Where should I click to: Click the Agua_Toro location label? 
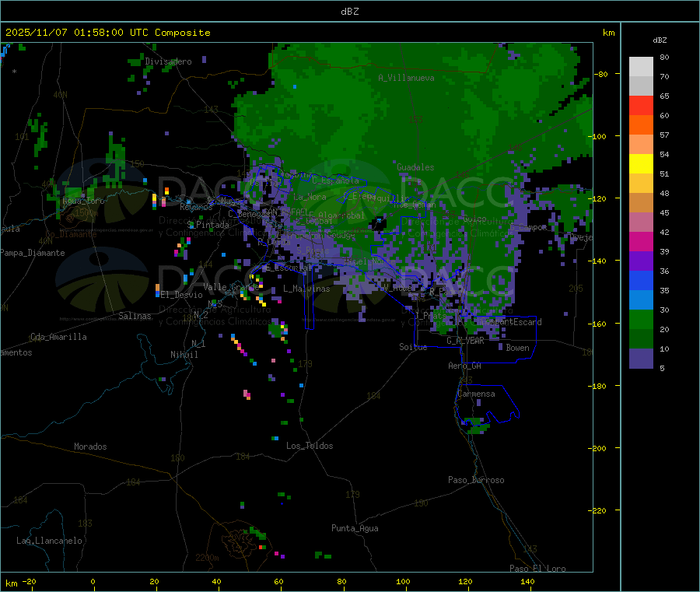pos(83,201)
